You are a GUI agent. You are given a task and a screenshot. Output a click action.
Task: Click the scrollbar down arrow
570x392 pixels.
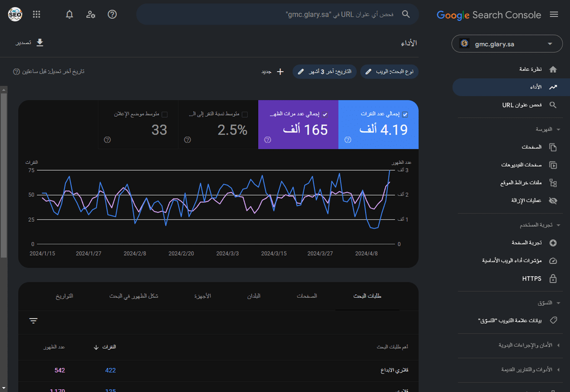pos(4,388)
